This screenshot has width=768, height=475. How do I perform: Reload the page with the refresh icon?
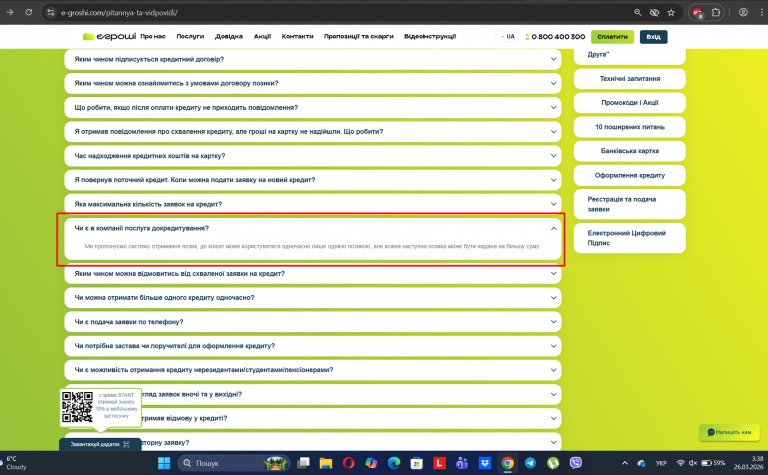point(29,12)
